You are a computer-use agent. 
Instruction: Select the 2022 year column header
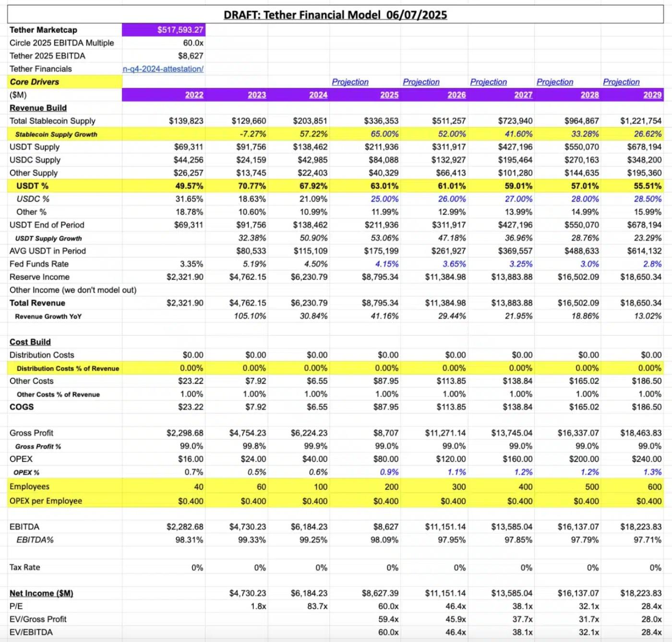click(194, 95)
